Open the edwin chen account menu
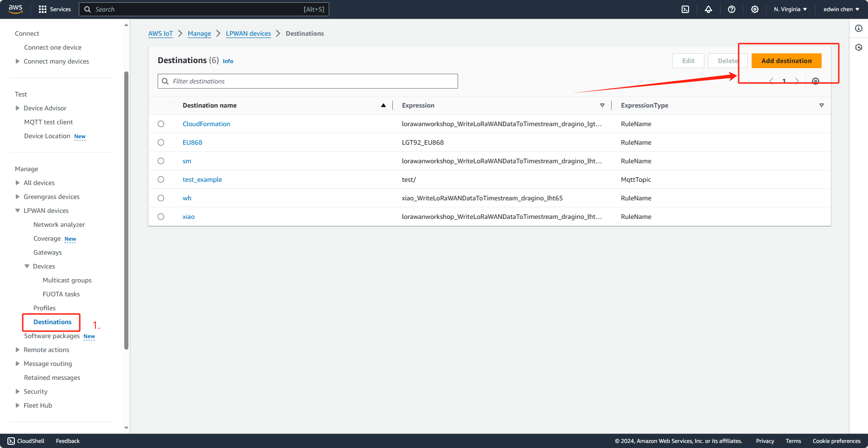The width and height of the screenshot is (868, 448). click(841, 9)
